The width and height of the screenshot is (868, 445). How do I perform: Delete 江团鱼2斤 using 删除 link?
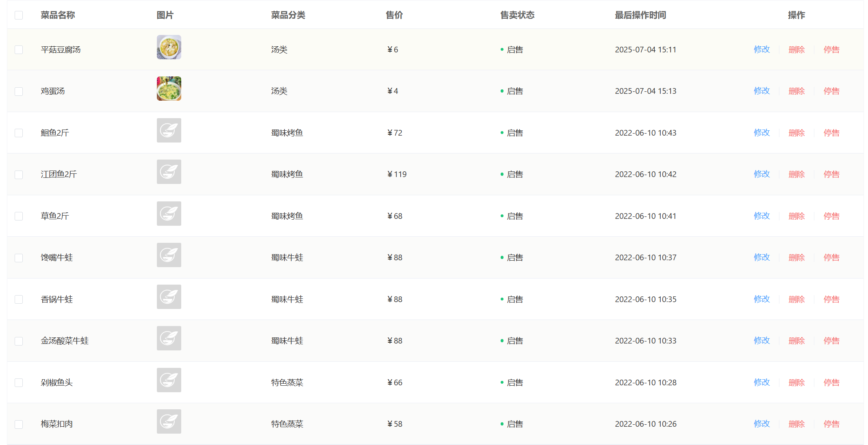[796, 174]
